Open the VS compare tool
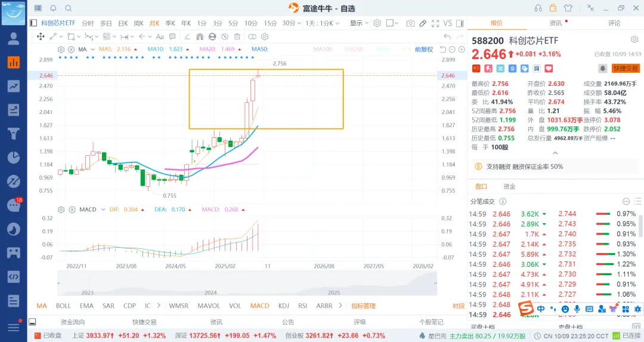Image resolution: width=644 pixels, height=342 pixels. coord(448,23)
